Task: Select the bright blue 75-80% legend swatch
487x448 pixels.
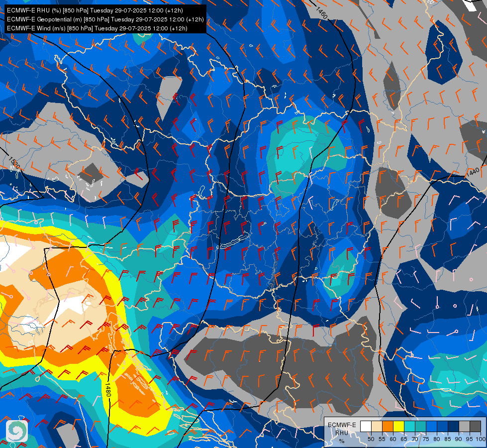Action: point(432,426)
